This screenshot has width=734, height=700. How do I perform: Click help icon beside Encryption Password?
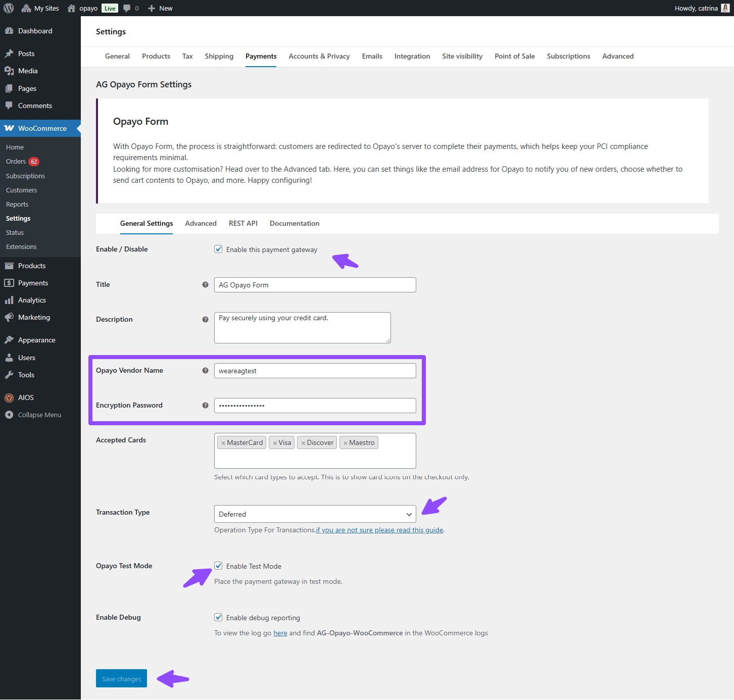point(205,406)
